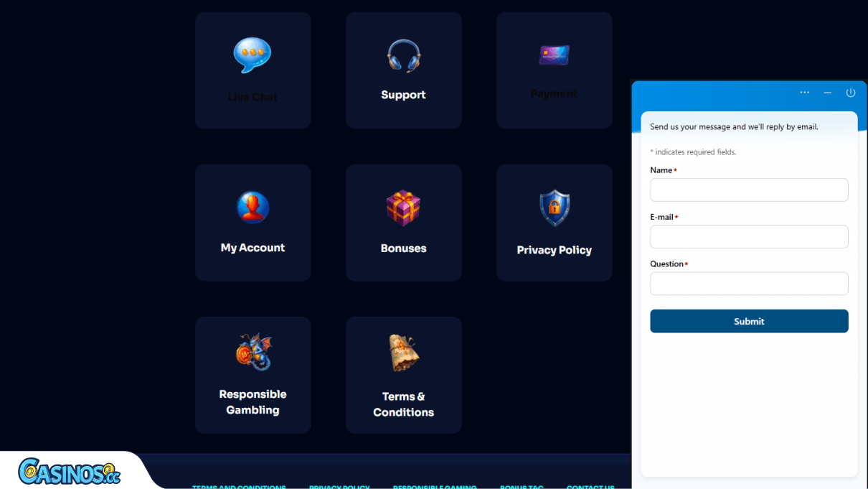868x489 pixels.
Task: Click the E-mail input field
Action: tap(749, 236)
